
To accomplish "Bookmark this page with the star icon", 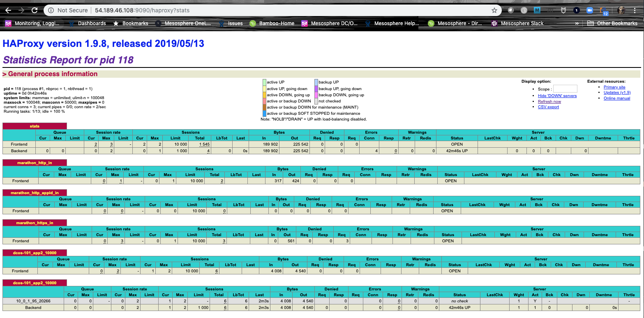I will [494, 10].
